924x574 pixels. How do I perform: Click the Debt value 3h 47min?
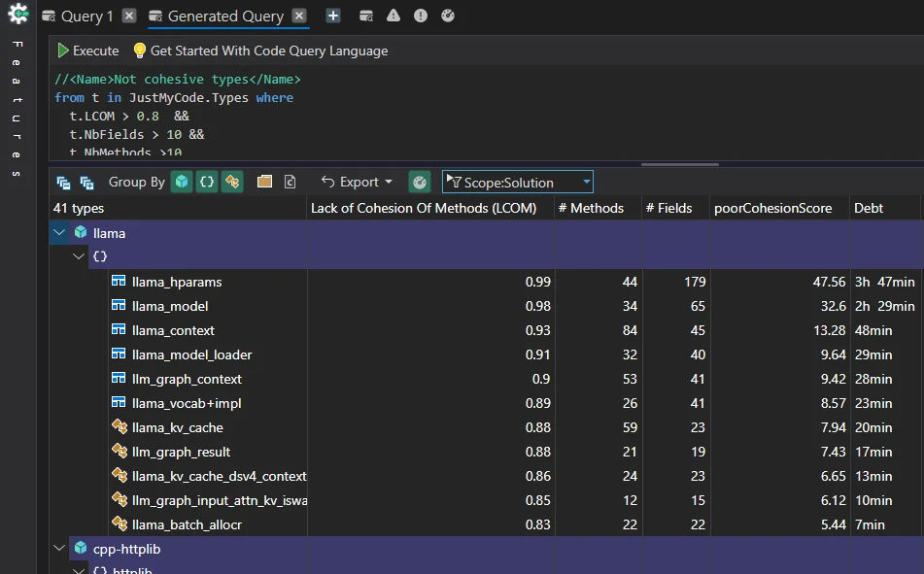click(884, 282)
